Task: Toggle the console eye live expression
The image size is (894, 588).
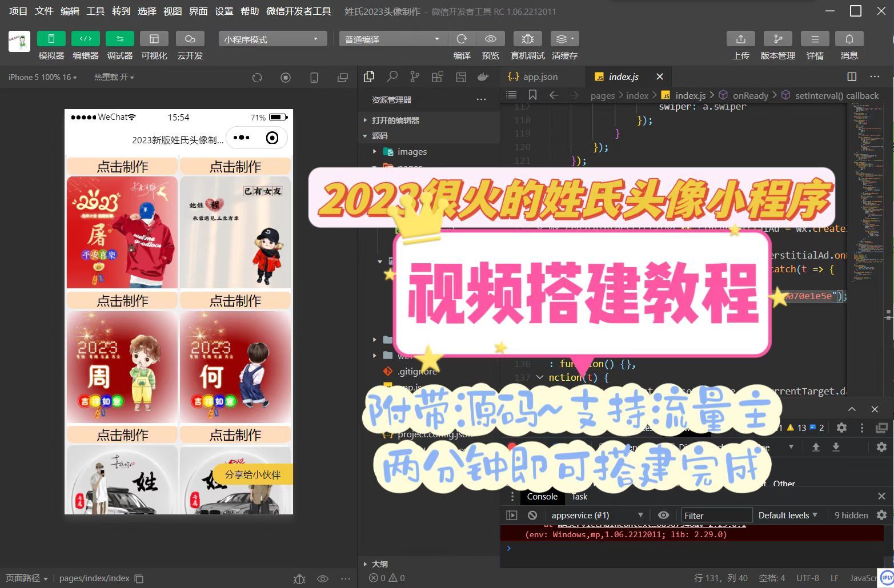Action: (x=663, y=515)
